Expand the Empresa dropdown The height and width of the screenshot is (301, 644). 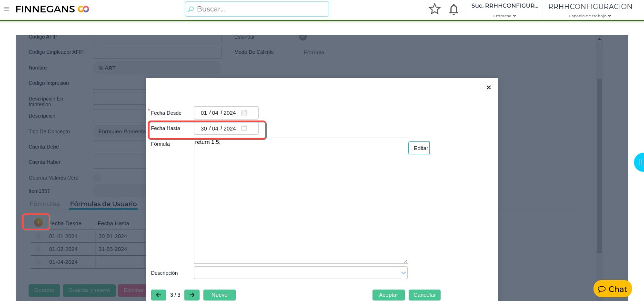505,16
